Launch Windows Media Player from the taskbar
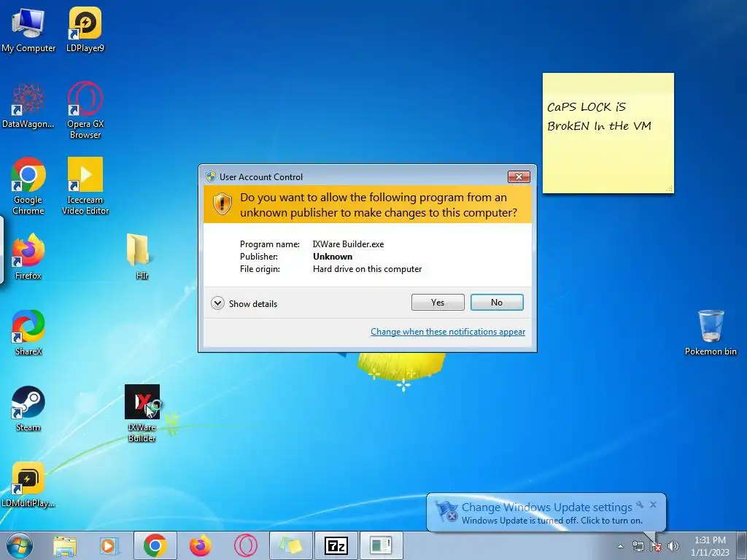 tap(109, 545)
